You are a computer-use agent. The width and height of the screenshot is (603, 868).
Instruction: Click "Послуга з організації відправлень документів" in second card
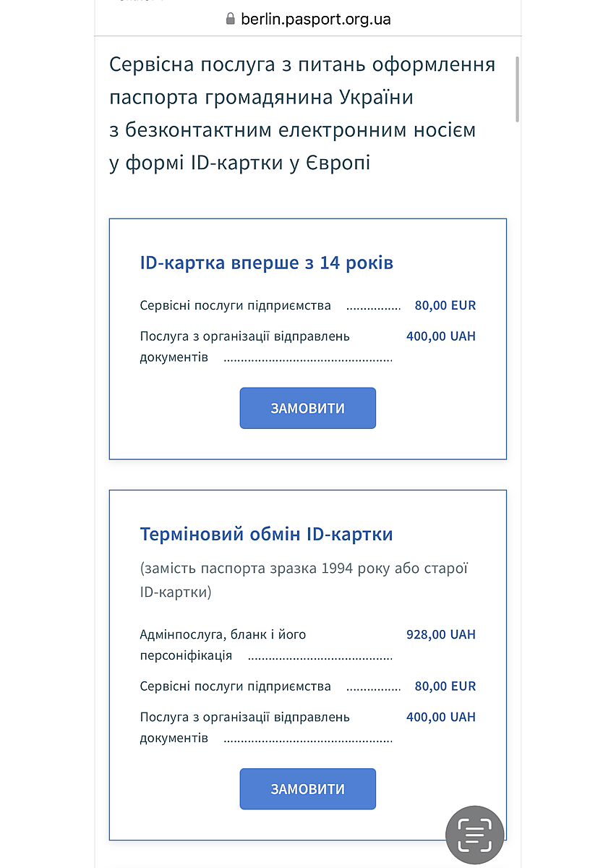coord(244,727)
